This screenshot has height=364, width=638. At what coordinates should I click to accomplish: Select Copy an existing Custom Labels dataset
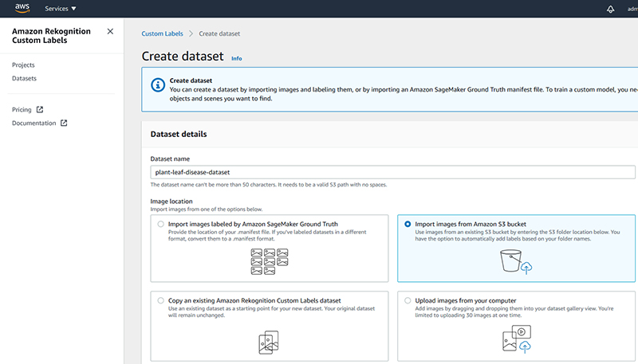[x=161, y=300]
